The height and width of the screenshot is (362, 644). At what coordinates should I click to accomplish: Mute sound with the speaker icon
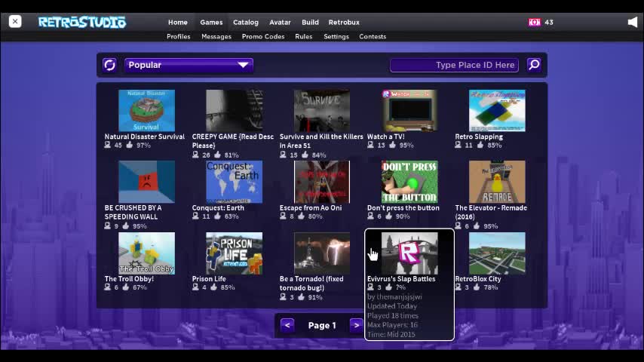click(x=633, y=22)
